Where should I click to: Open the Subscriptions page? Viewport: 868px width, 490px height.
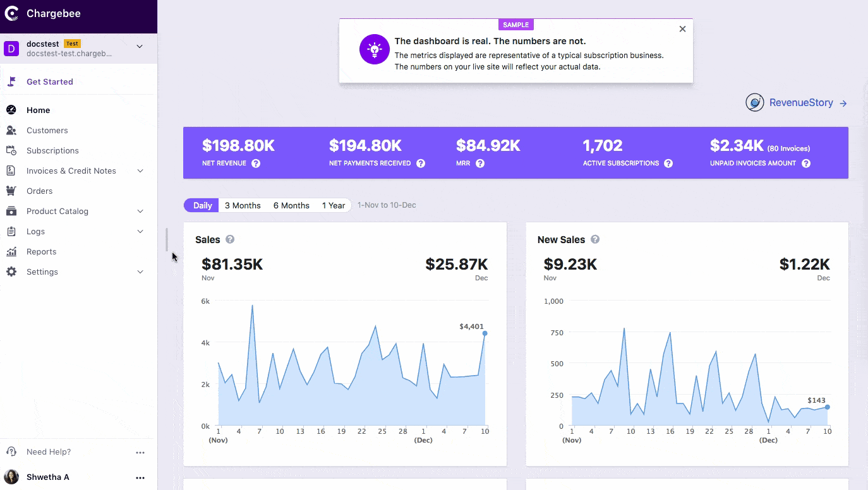[x=52, y=150]
